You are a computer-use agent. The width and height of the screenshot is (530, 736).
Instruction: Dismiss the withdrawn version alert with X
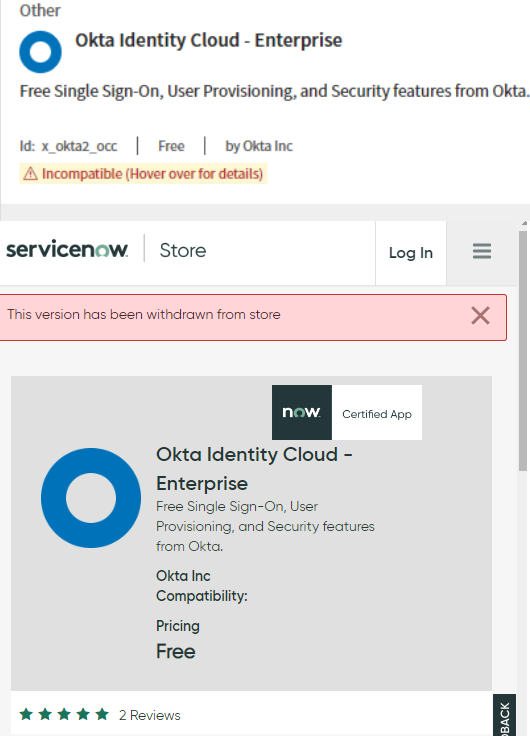pos(480,315)
